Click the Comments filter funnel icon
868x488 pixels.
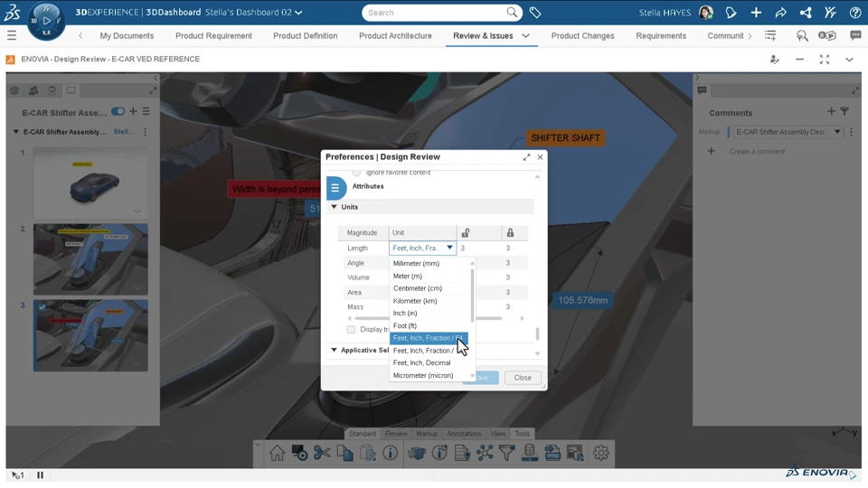tap(844, 112)
